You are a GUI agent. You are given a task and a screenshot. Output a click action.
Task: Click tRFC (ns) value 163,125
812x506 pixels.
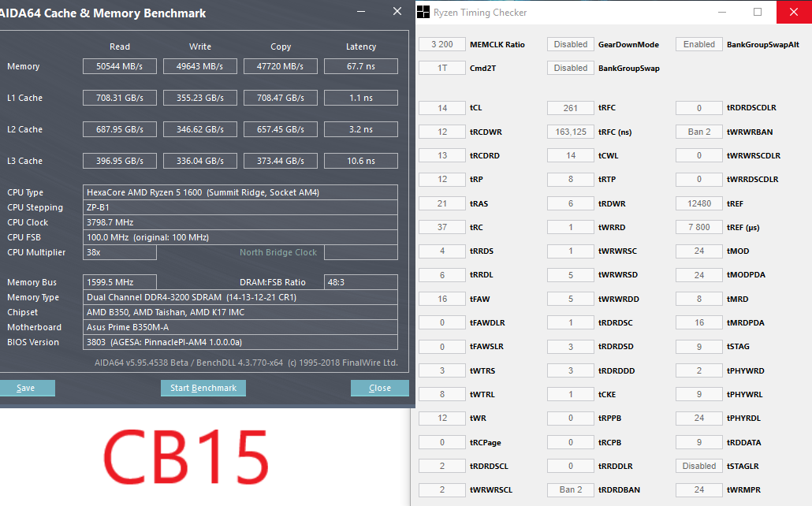[x=570, y=132]
